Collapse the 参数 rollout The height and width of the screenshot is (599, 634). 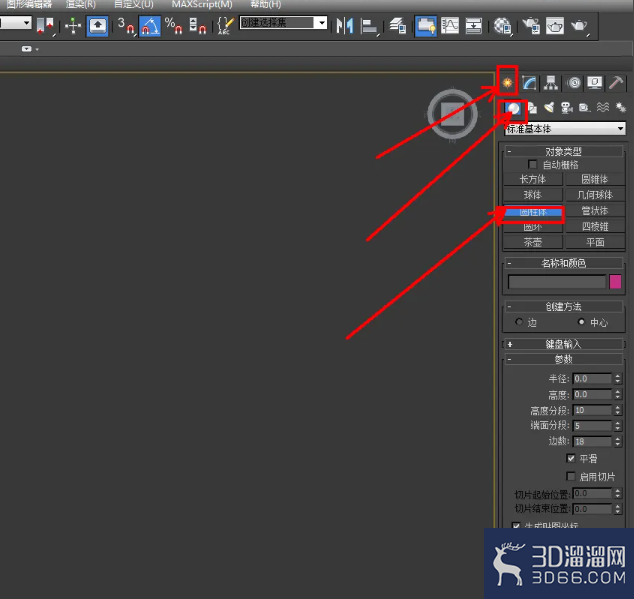(x=563, y=359)
